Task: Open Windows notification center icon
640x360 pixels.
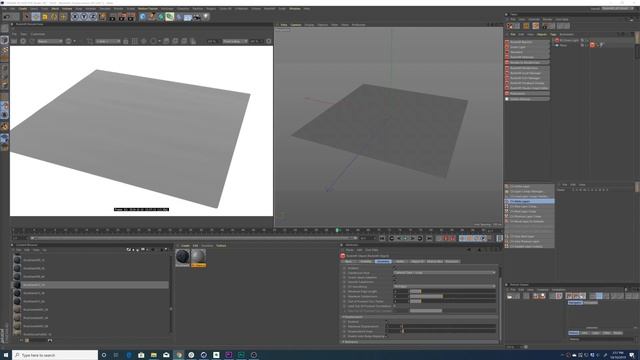Action: point(632,355)
